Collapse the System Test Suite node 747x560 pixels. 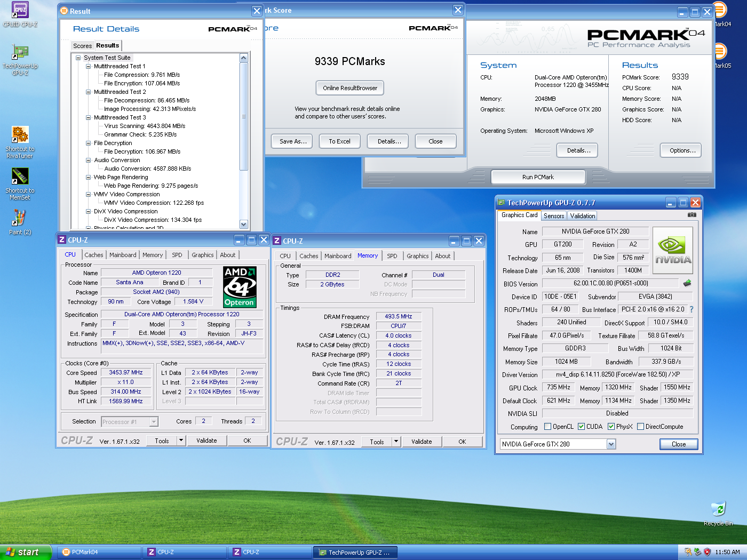coord(78,58)
